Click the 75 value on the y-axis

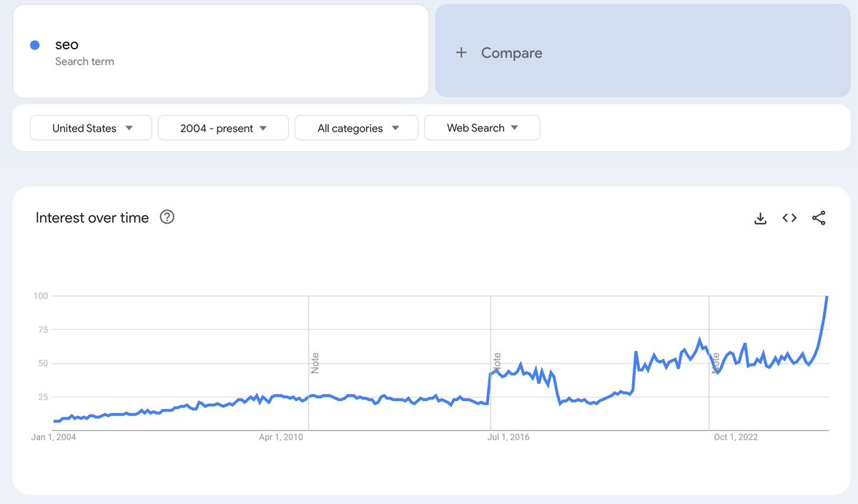point(43,330)
